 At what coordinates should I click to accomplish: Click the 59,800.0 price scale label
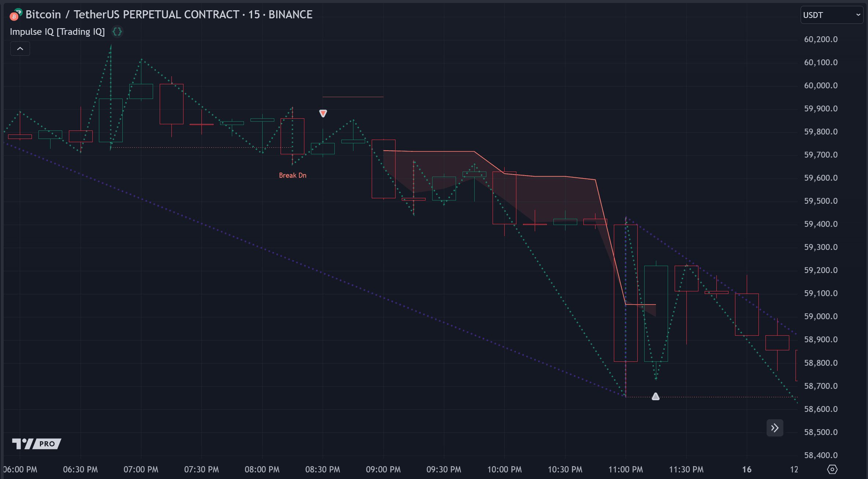coord(821,132)
